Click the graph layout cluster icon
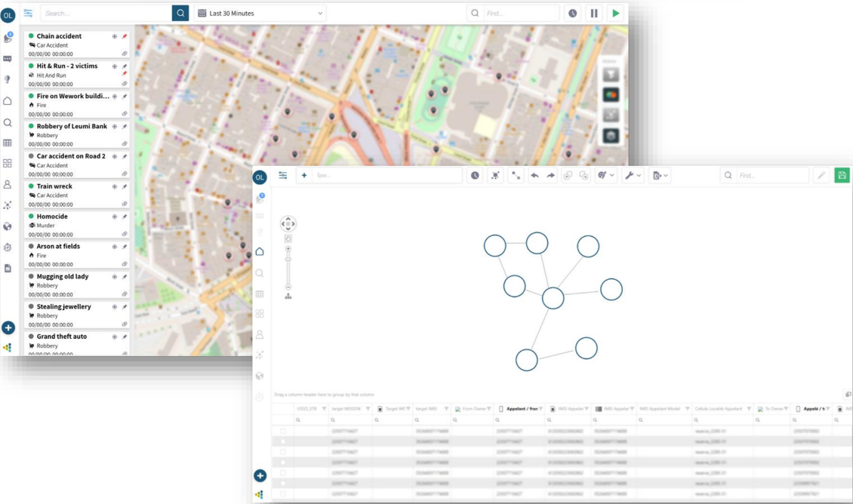853x504 pixels. coord(496,176)
